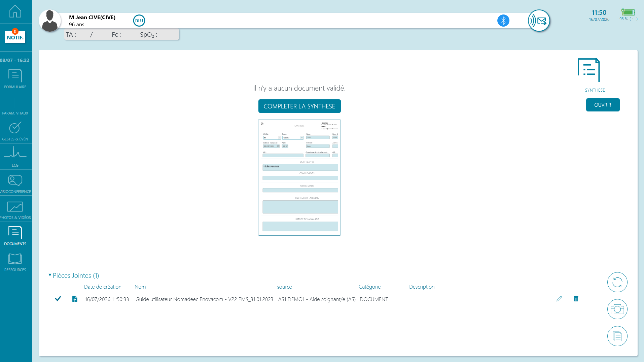Click the OUVRIR button
644x362 pixels.
603,105
